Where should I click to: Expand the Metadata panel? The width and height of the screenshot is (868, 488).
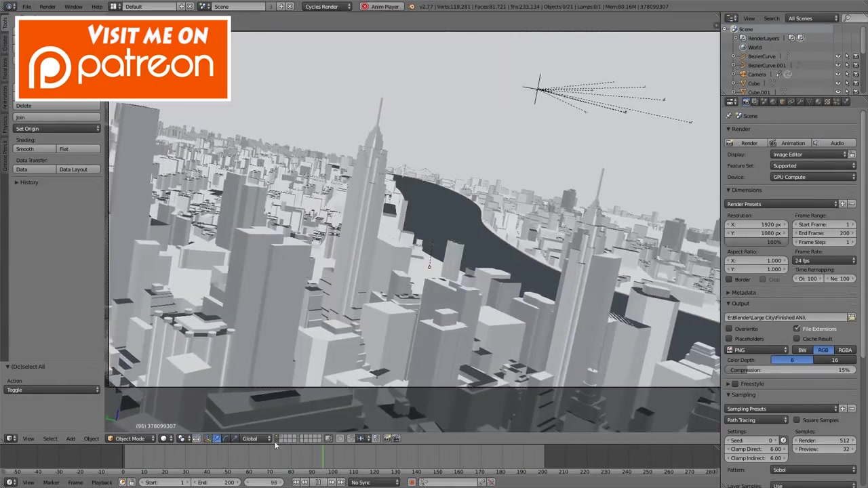744,293
